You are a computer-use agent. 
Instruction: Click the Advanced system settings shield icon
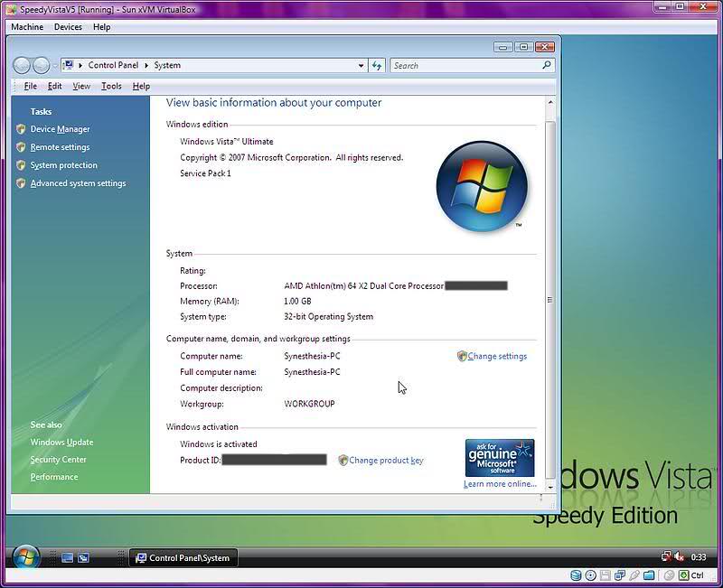coord(21,183)
